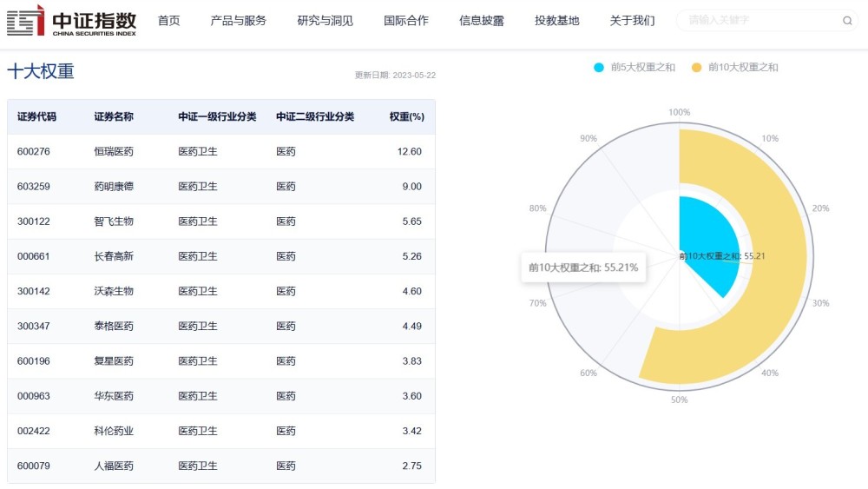The height and width of the screenshot is (489, 868).
Task: Click the yellow top-10 weight ring
Action: point(764,261)
